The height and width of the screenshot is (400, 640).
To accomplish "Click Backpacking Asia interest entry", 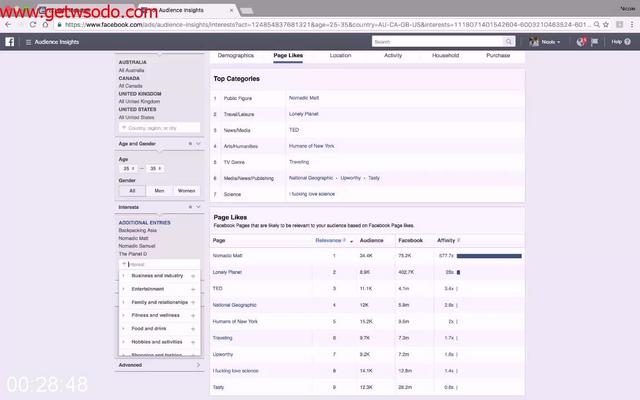I will (138, 231).
